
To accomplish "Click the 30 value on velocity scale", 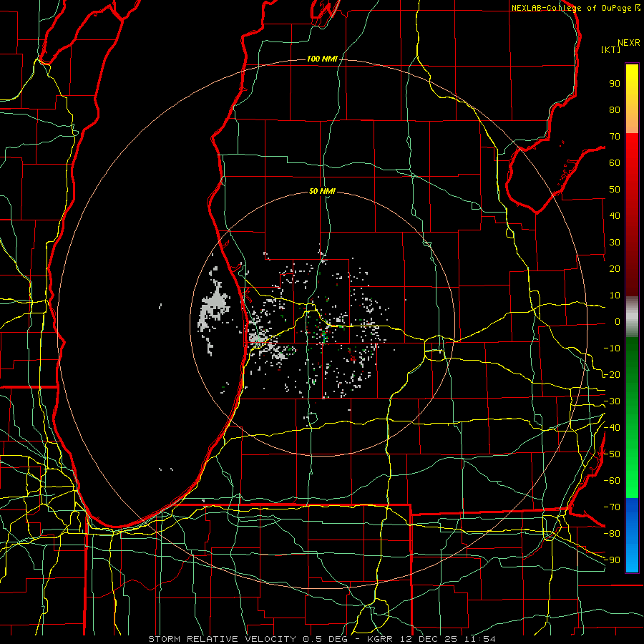I will point(615,243).
